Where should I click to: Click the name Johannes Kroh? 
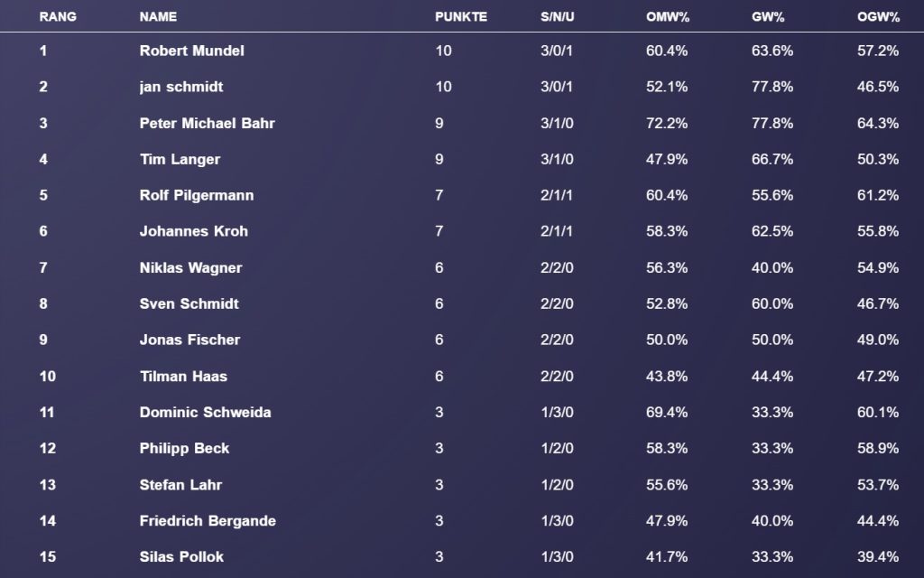tap(193, 231)
